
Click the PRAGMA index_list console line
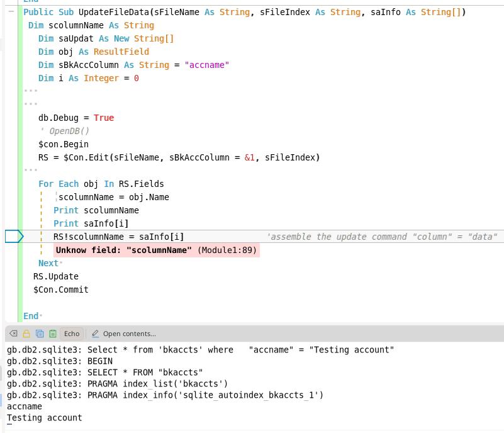click(118, 383)
